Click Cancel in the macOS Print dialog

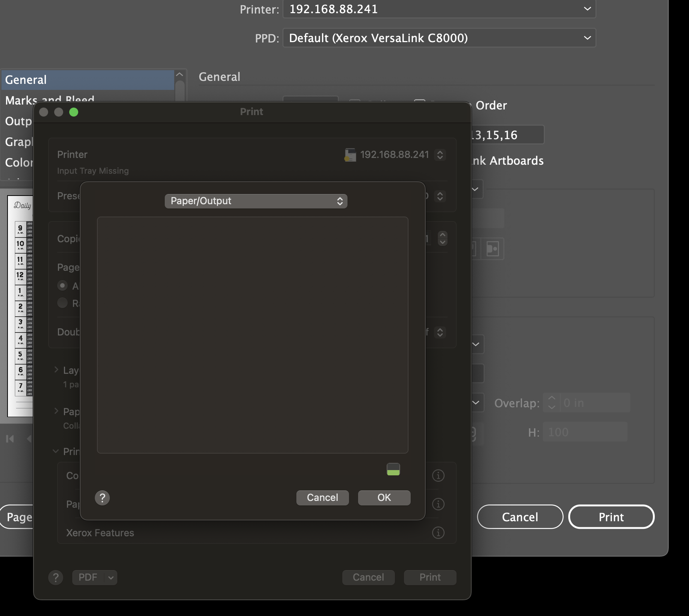[368, 577]
